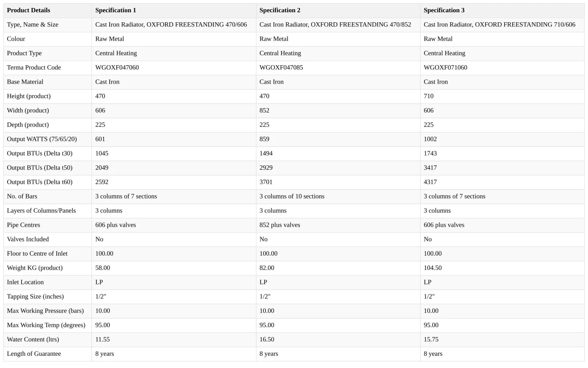This screenshot has width=588, height=368.
Task: Select the 16.50 water content value
Action: 267,339
